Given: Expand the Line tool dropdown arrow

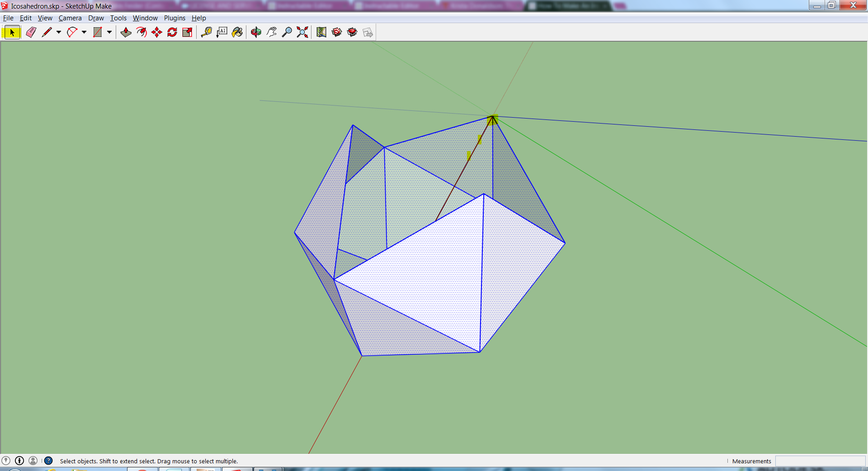Looking at the screenshot, I should coord(59,33).
